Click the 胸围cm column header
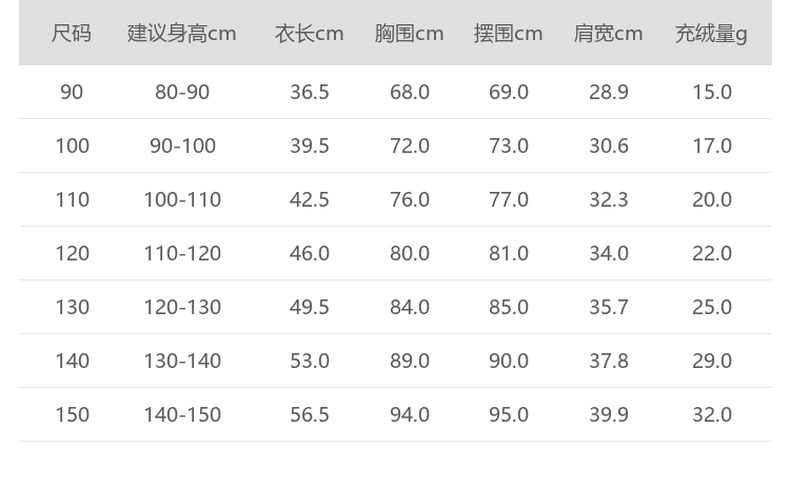This screenshot has height=485, width=790. 409,34
